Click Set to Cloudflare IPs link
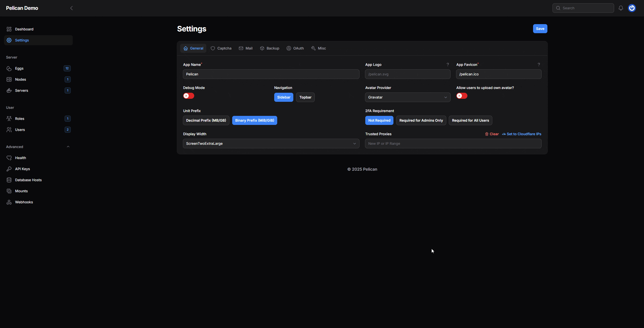 click(521, 134)
